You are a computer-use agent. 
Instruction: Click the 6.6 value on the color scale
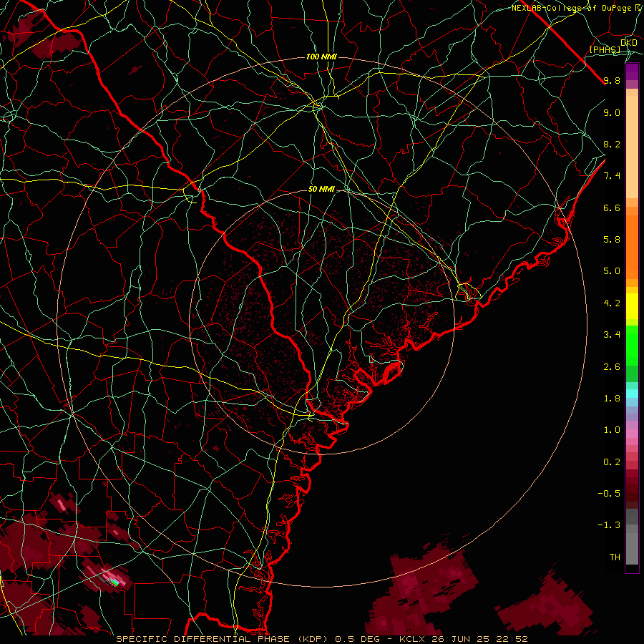coord(612,208)
